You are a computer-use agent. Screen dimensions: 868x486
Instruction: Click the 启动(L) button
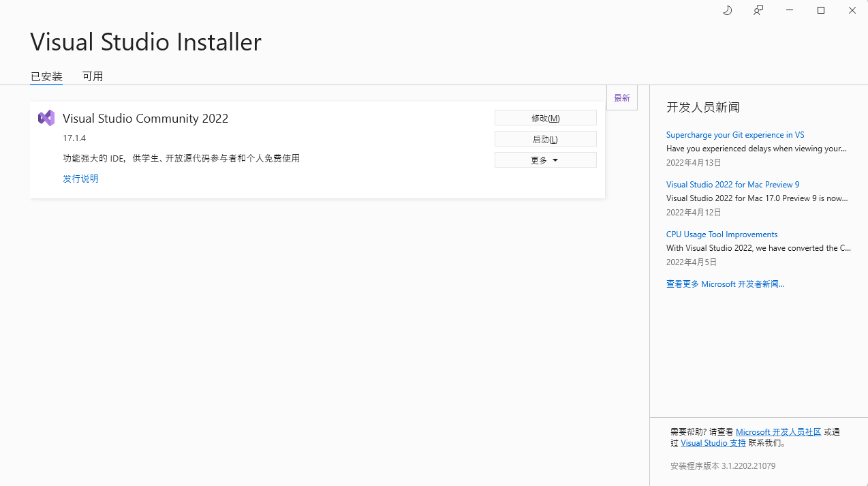coord(545,139)
